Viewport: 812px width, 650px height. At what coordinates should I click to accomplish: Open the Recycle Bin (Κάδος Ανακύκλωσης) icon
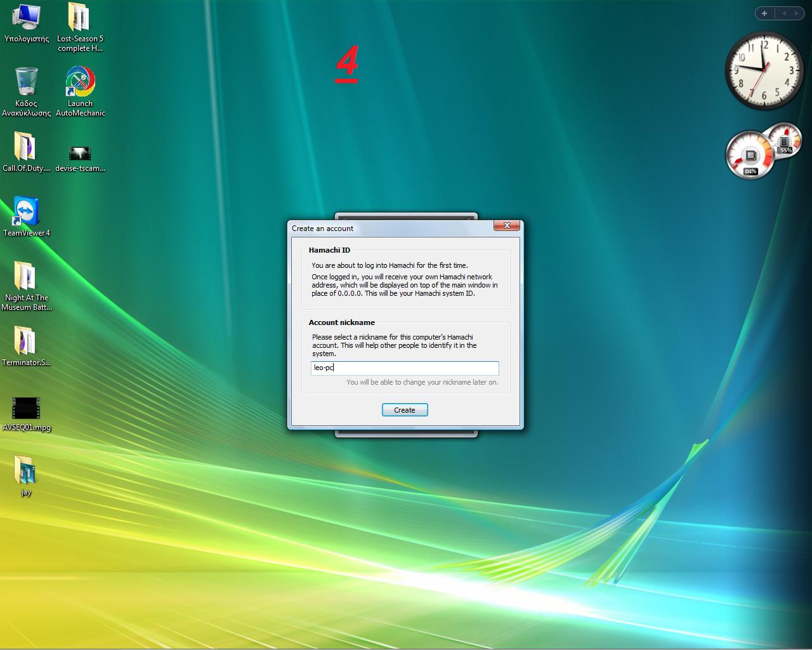(26, 92)
